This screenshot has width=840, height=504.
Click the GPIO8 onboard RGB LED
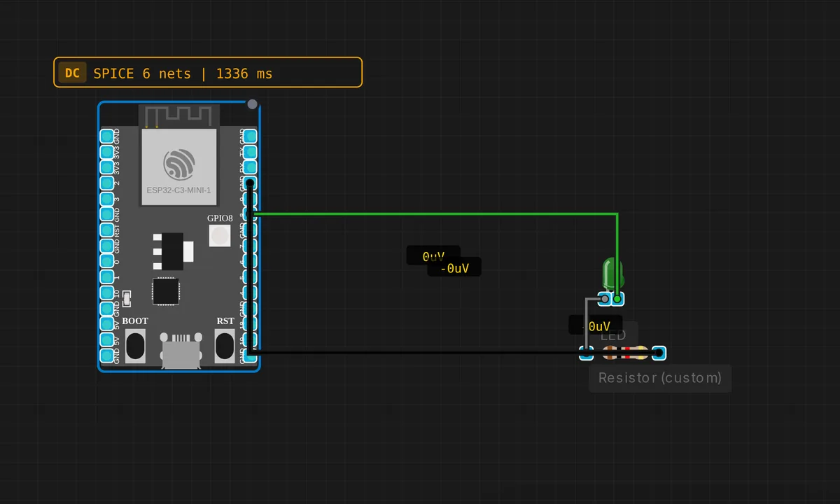tap(220, 235)
